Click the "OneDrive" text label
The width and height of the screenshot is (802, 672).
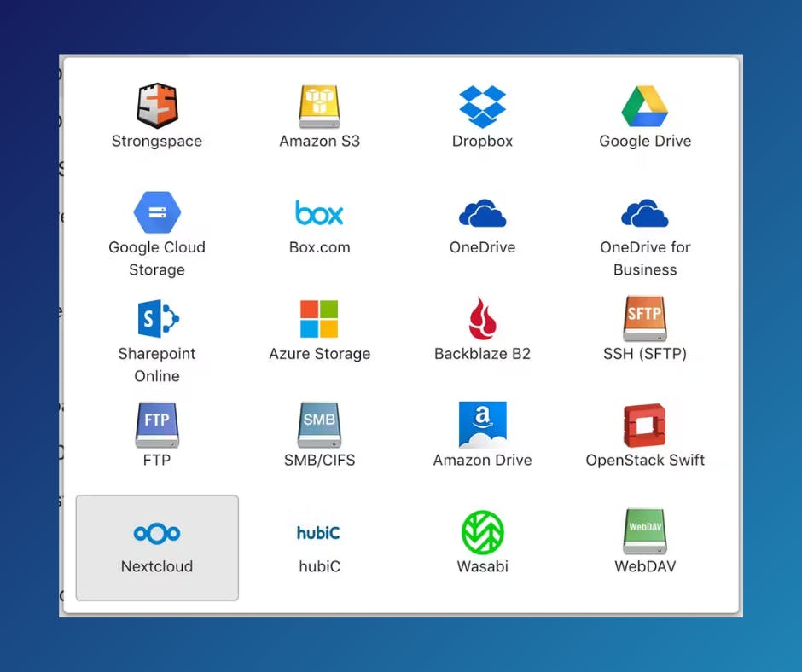pyautogui.click(x=482, y=247)
